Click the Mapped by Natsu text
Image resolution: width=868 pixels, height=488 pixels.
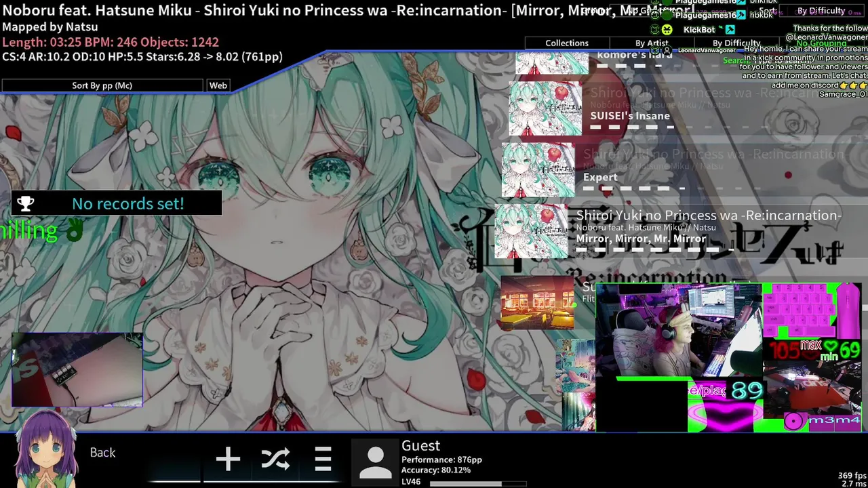50,26
